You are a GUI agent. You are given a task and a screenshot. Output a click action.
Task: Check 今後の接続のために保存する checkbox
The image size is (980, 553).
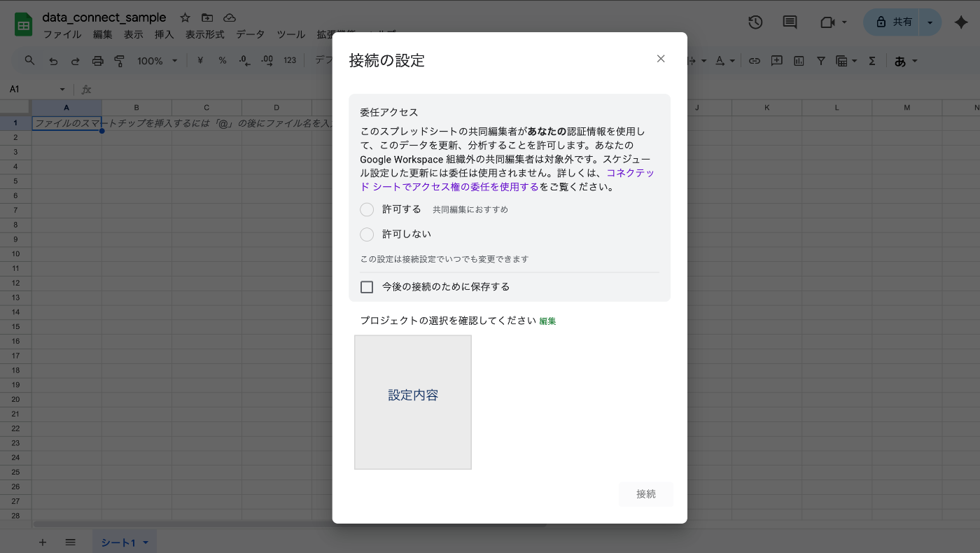pyautogui.click(x=367, y=287)
